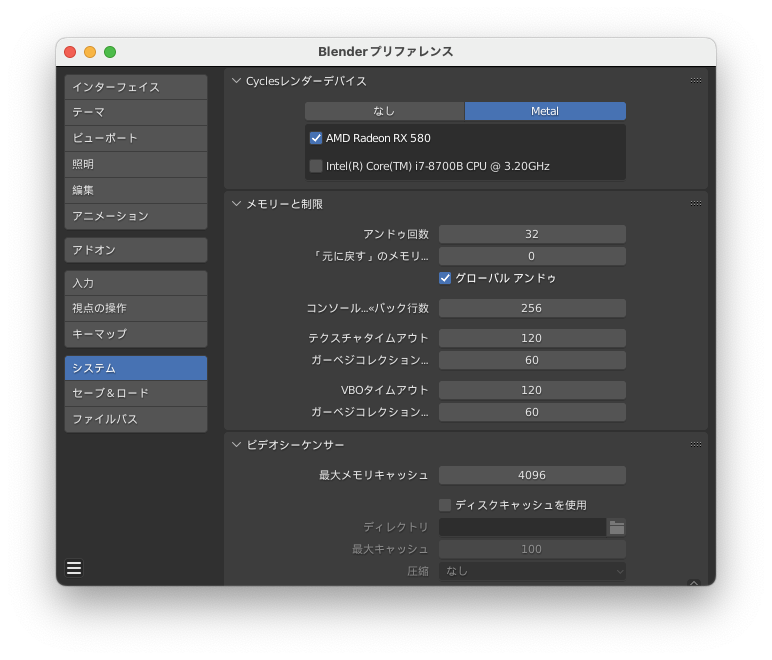This screenshot has width=772, height=660.
Task: Close the Blender preferences window
Action: point(70,52)
